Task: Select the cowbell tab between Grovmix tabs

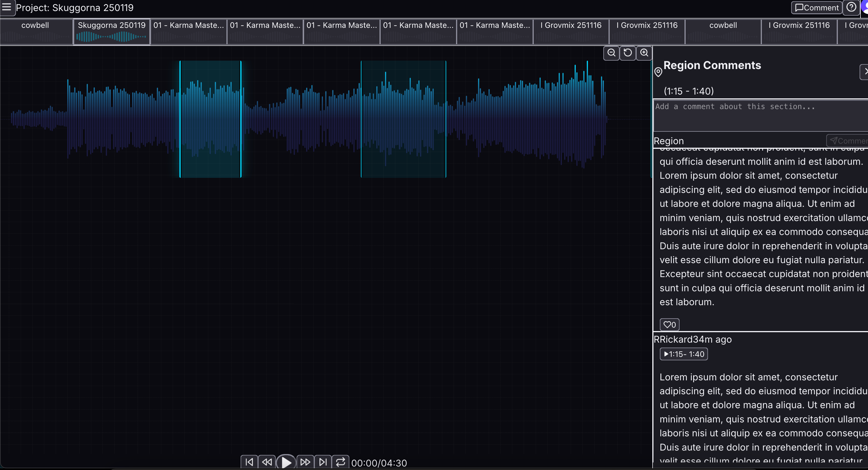Action: point(723,32)
